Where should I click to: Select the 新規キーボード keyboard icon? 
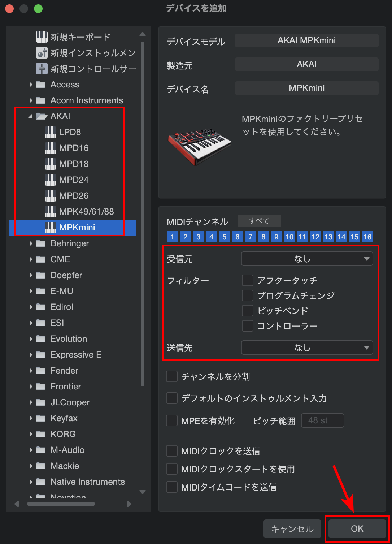(x=42, y=37)
